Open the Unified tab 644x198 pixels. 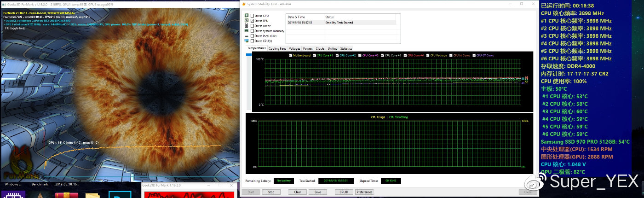pos(333,48)
